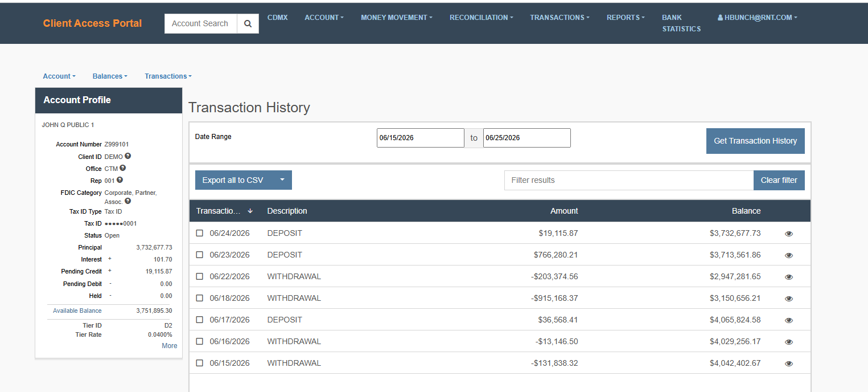Click the Clear filter button
Screen dimensions: 868x392
pos(779,180)
